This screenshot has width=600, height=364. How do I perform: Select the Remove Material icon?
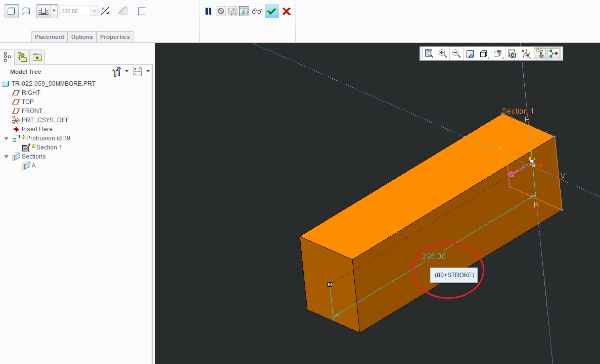point(122,11)
